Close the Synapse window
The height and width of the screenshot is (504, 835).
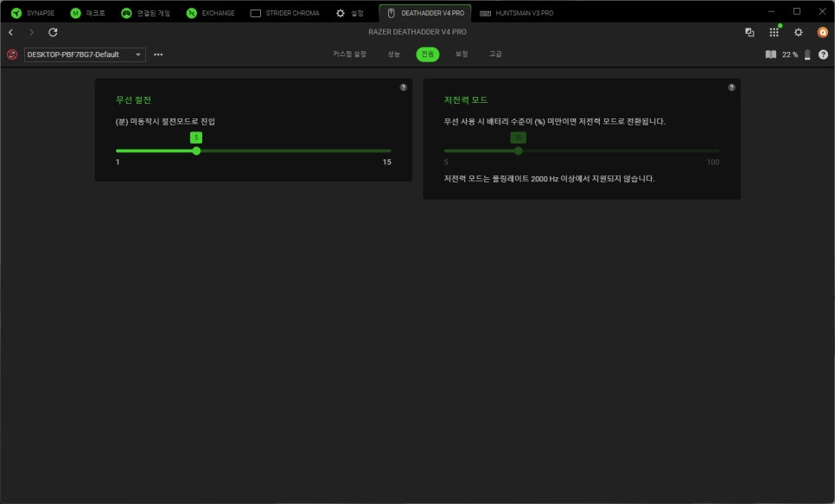[822, 11]
